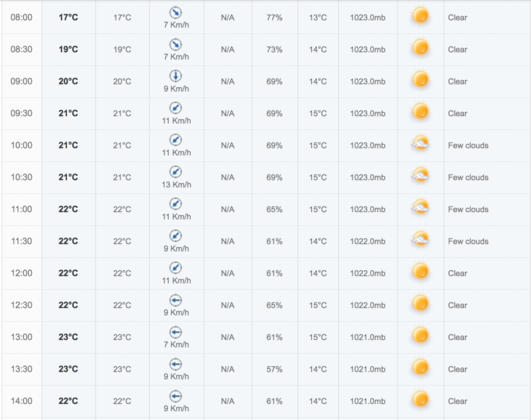Click the 13 Km/h wind speed text

(176, 185)
